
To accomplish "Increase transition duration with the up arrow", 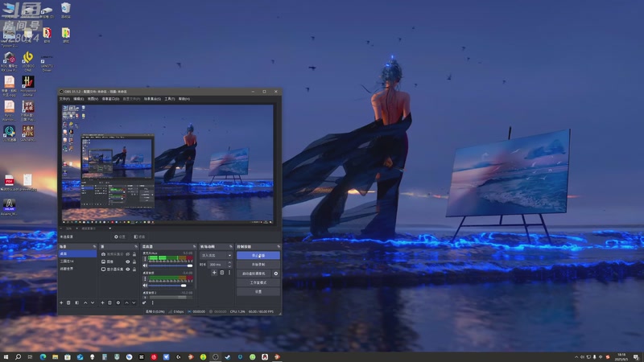I will pos(229,263).
